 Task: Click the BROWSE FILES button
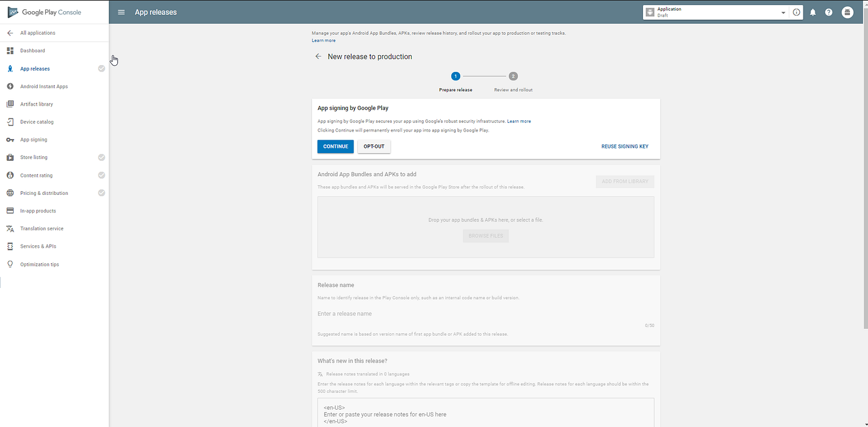click(486, 236)
